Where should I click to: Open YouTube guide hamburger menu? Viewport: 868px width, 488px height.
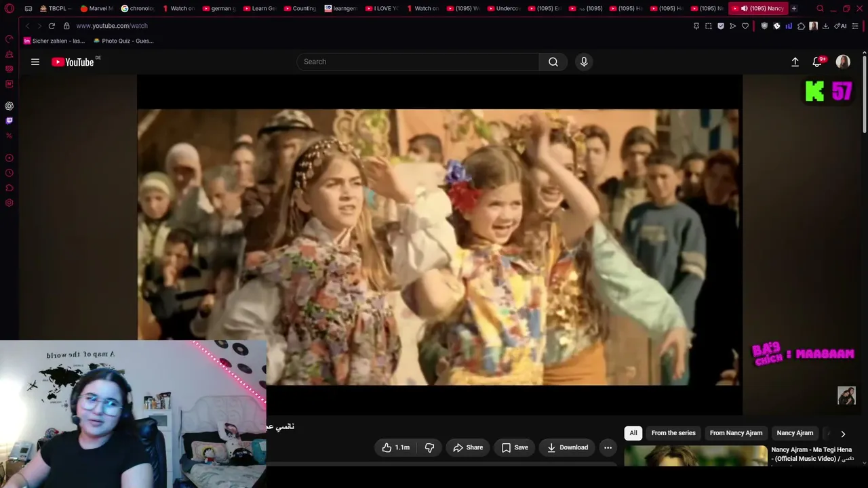click(x=35, y=62)
